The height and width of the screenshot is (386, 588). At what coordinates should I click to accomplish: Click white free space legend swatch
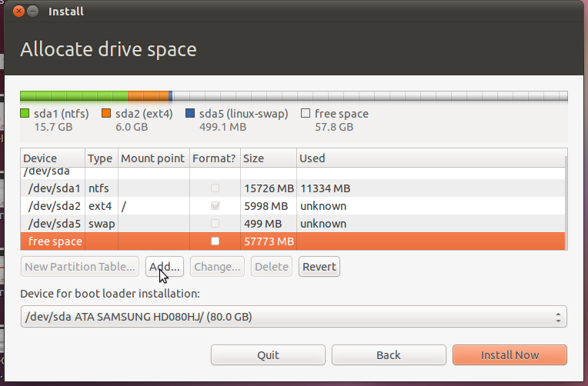pos(306,113)
